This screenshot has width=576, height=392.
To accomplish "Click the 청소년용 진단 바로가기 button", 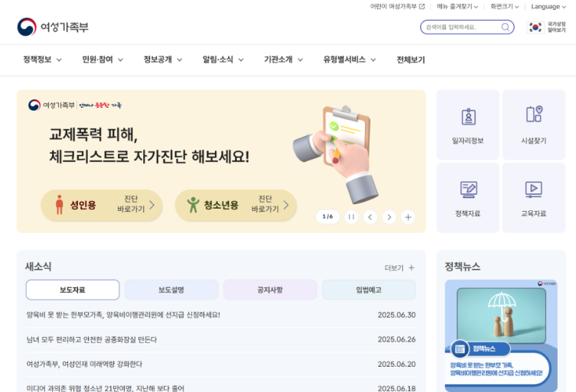I will tap(236, 205).
